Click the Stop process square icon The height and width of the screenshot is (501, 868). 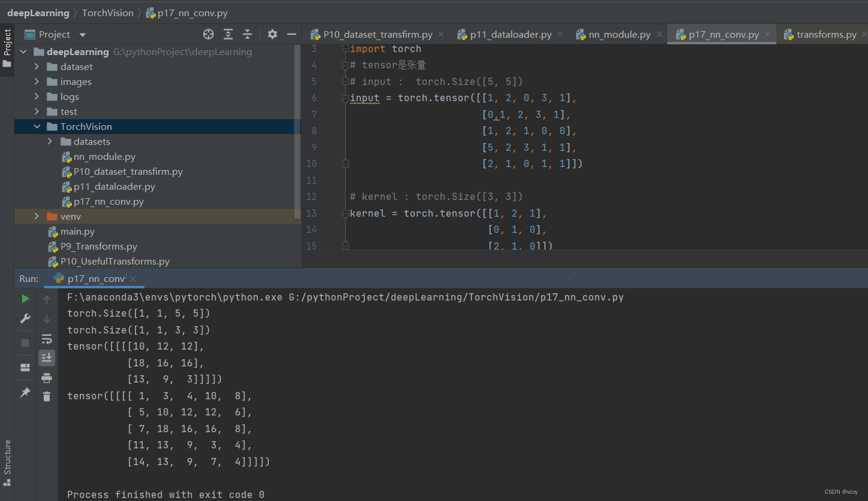click(25, 343)
